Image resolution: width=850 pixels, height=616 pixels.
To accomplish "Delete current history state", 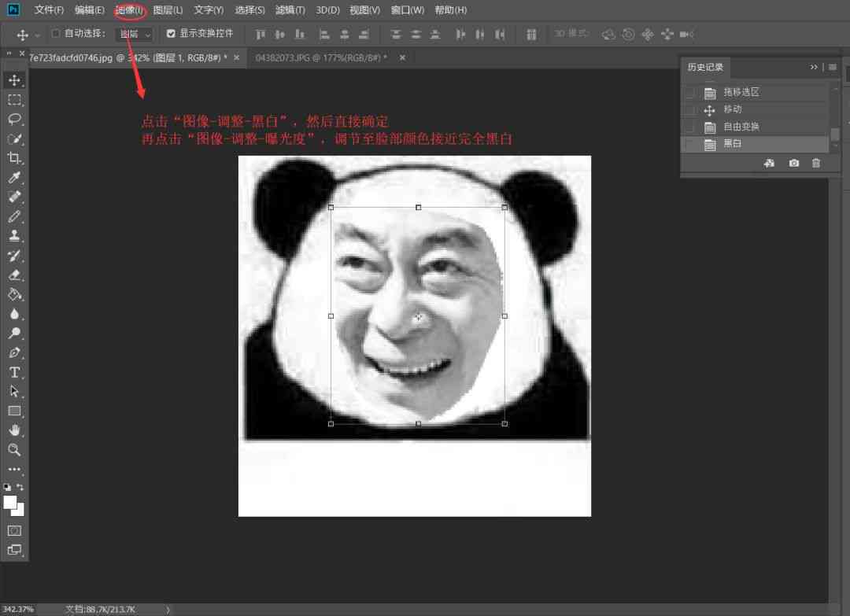I will pyautogui.click(x=816, y=163).
